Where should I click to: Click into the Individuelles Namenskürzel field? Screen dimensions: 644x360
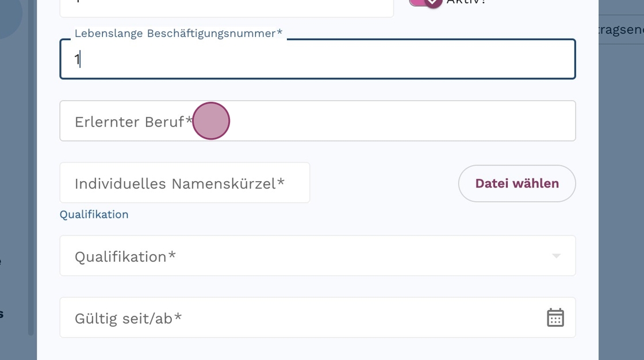pyautogui.click(x=185, y=183)
